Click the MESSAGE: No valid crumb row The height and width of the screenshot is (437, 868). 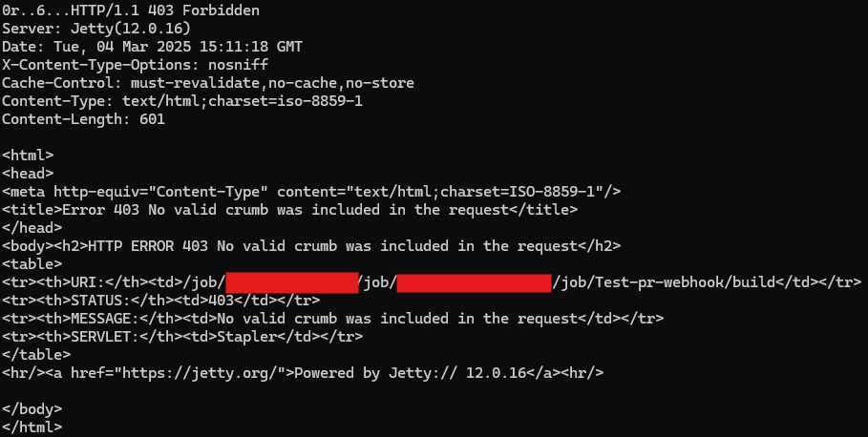click(332, 319)
